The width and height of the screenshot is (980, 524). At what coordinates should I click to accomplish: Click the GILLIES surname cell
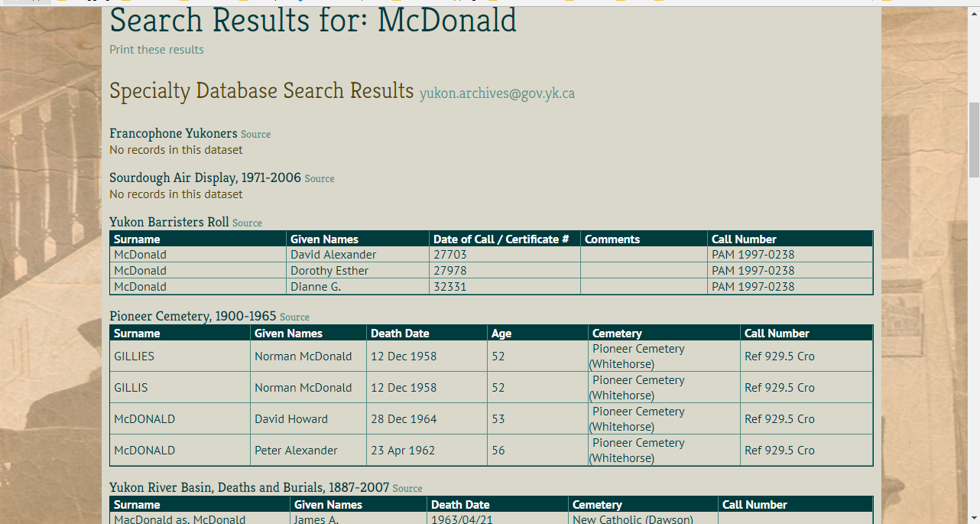134,356
